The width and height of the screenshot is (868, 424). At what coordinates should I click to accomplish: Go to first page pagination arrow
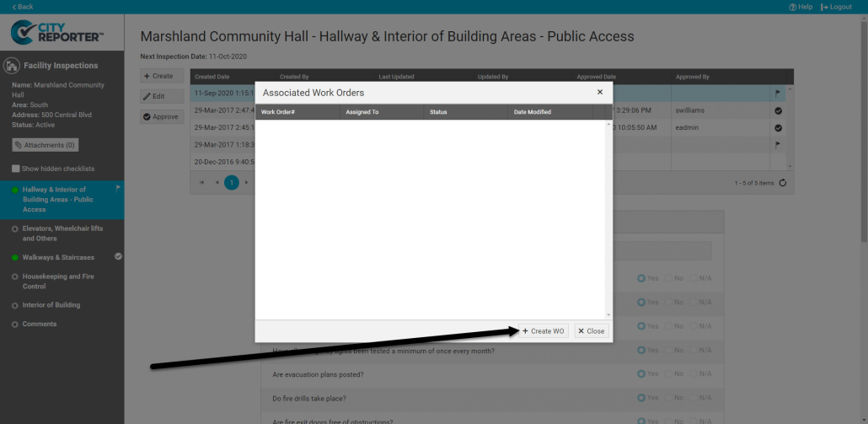click(x=202, y=182)
